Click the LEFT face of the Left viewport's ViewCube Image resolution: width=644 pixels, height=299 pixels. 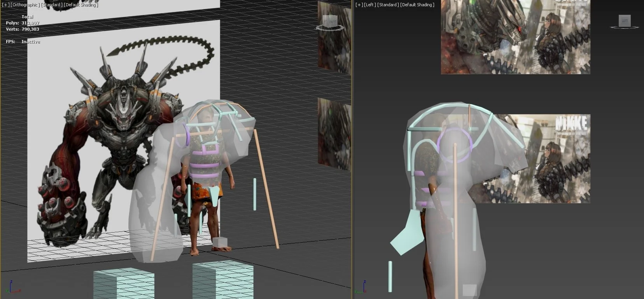(x=625, y=21)
